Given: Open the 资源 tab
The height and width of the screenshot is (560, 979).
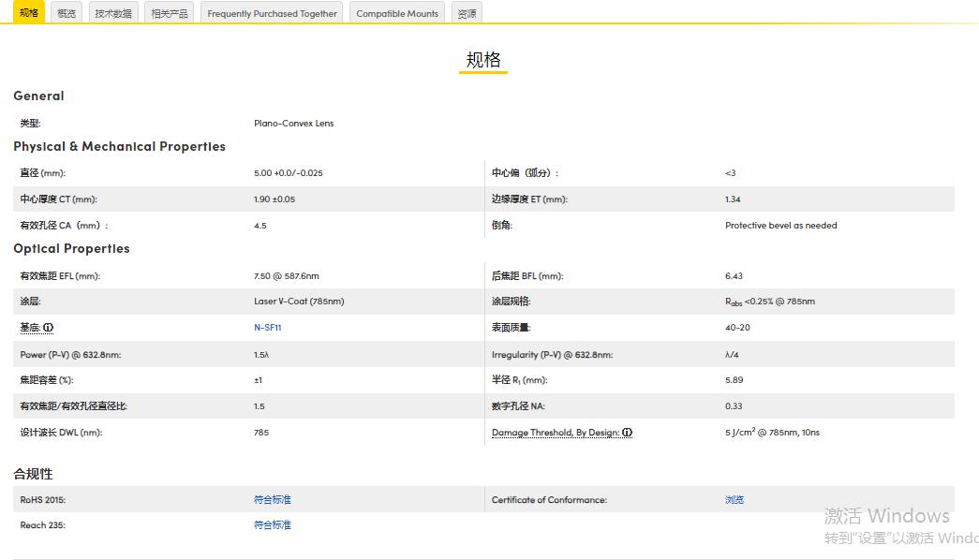Looking at the screenshot, I should click(x=467, y=13).
